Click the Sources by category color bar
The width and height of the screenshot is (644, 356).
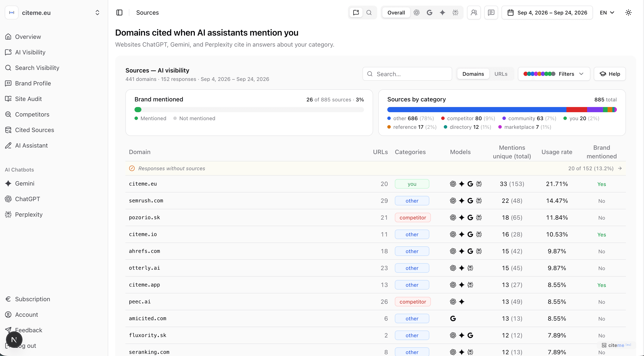tap(502, 110)
